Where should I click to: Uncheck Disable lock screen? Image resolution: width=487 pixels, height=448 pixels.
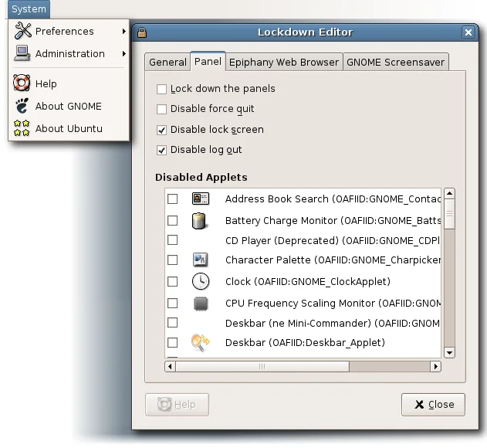click(161, 130)
